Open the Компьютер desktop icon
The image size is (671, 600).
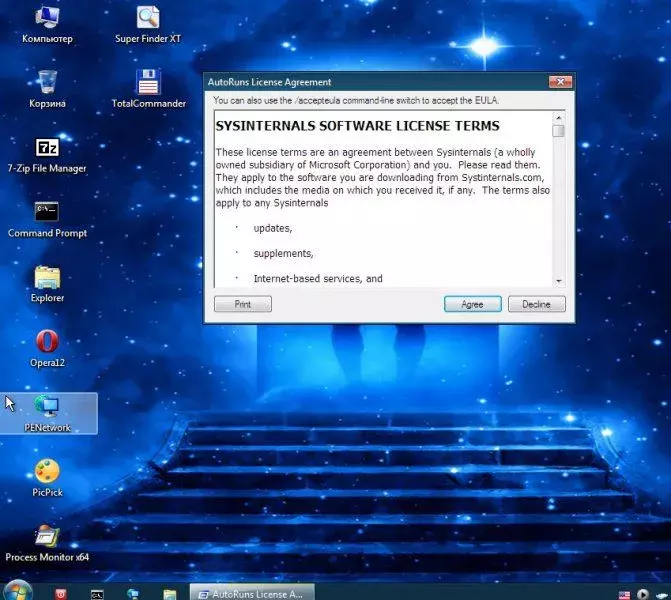[47, 24]
